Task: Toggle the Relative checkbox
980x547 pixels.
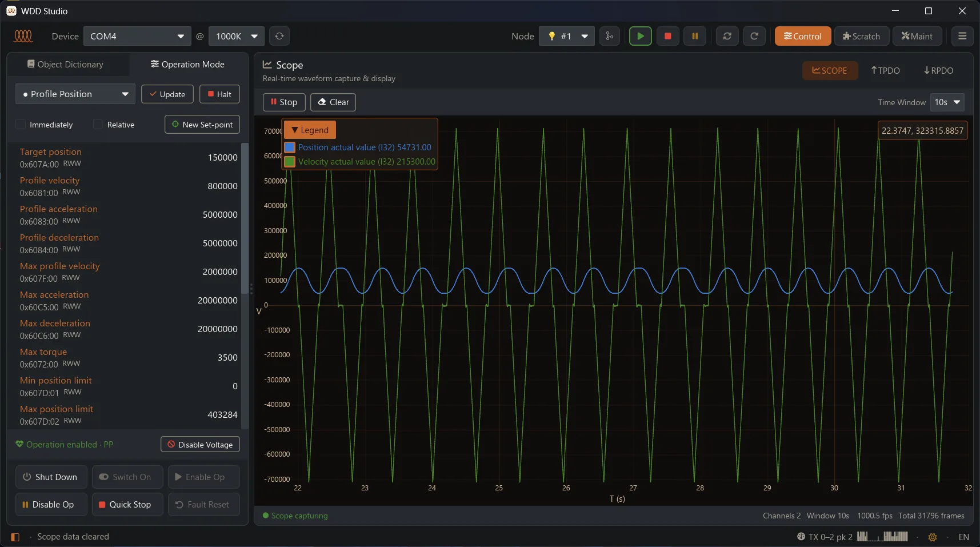Action: pyautogui.click(x=98, y=124)
